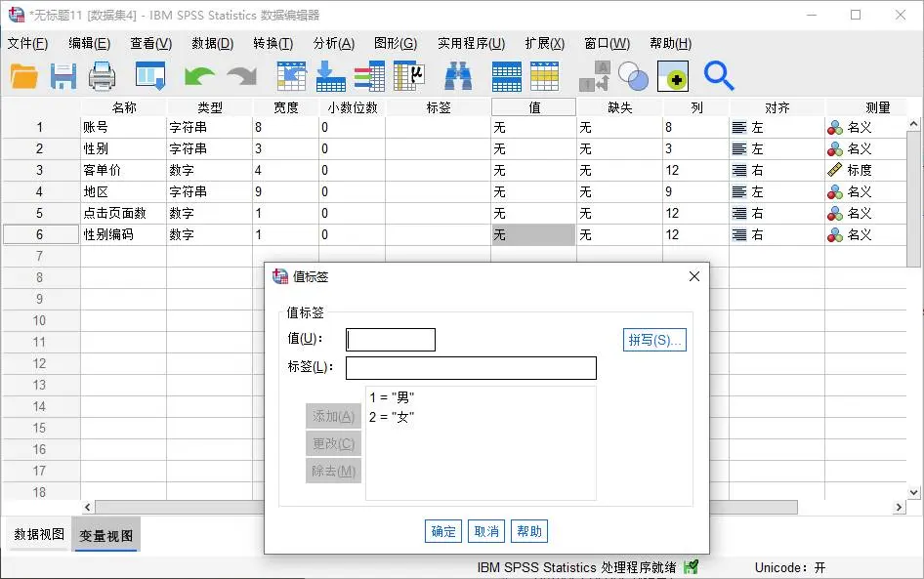Click the gray Redo arrow icon
The height and width of the screenshot is (579, 924).
pyautogui.click(x=242, y=76)
